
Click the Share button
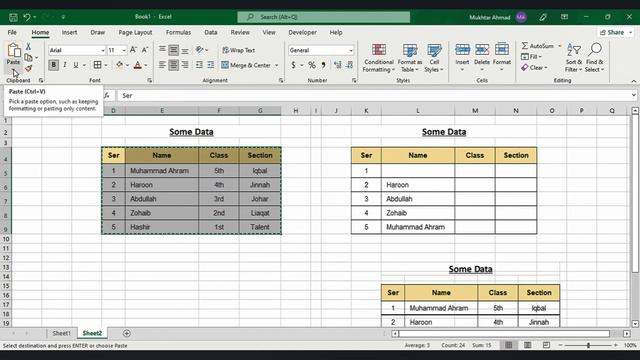coord(616,32)
